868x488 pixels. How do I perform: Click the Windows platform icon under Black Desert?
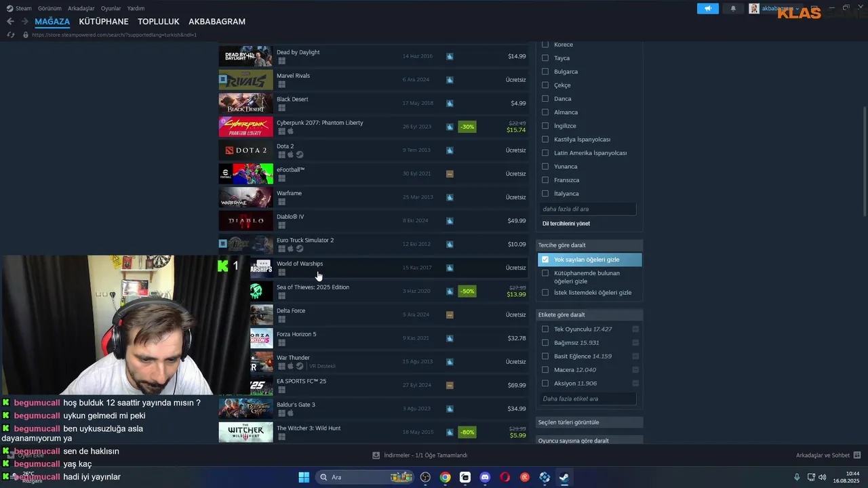coord(281,108)
